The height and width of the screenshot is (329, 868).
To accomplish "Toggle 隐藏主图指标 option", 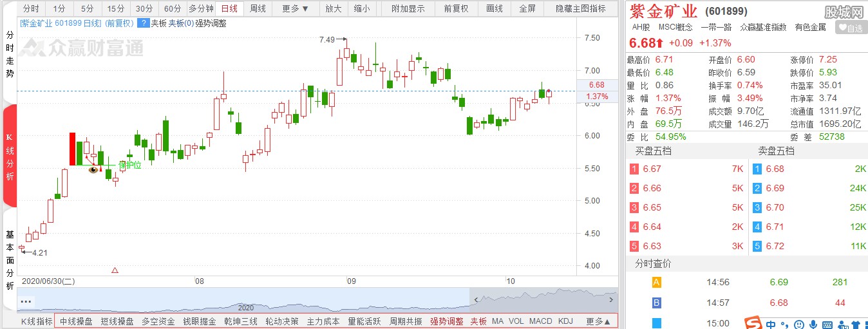I will point(581,9).
